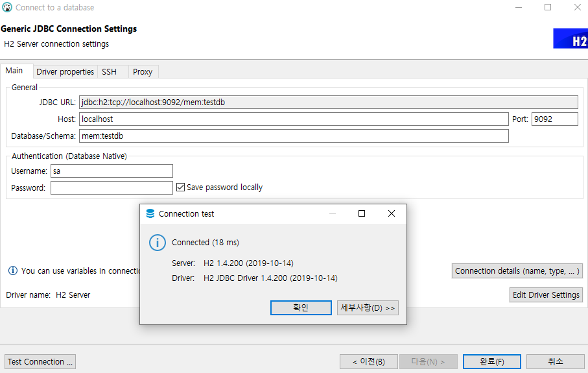Toggle Save password locally checkbox
The width and height of the screenshot is (588, 373).
point(180,187)
